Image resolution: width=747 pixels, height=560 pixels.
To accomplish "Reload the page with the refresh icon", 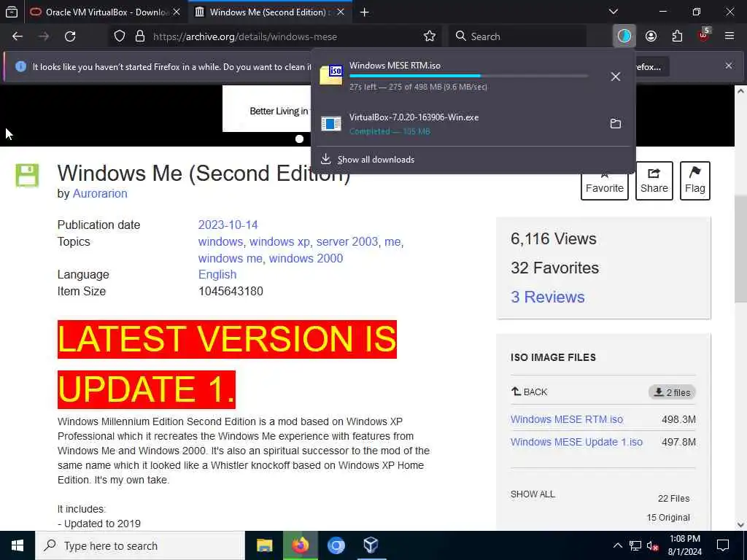I will [70, 36].
